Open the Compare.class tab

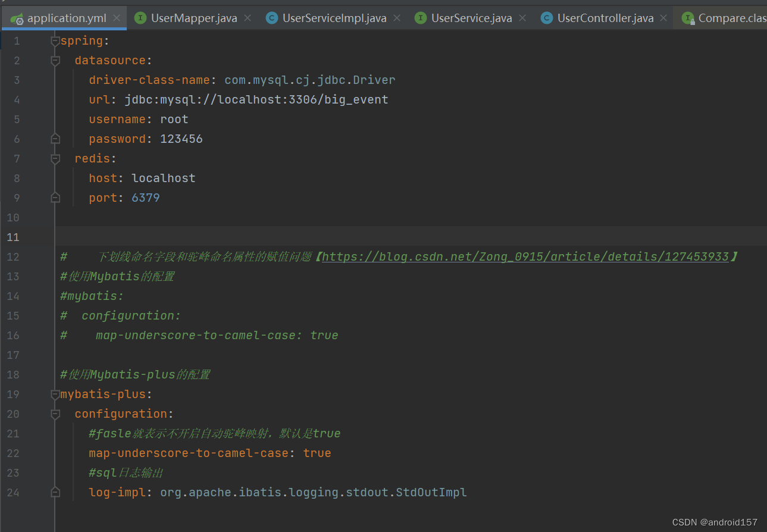[x=724, y=18]
